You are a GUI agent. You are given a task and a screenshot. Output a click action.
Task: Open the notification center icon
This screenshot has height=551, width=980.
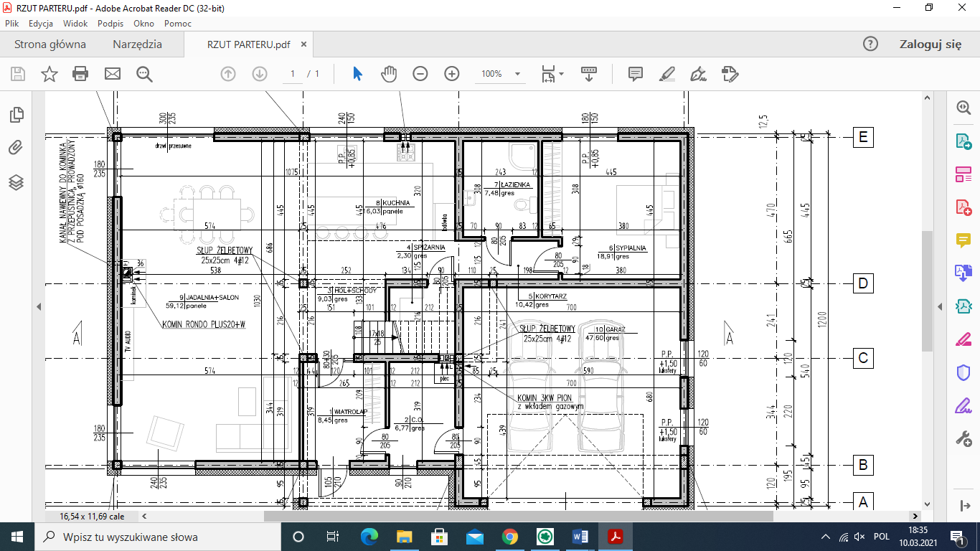pyautogui.click(x=957, y=537)
